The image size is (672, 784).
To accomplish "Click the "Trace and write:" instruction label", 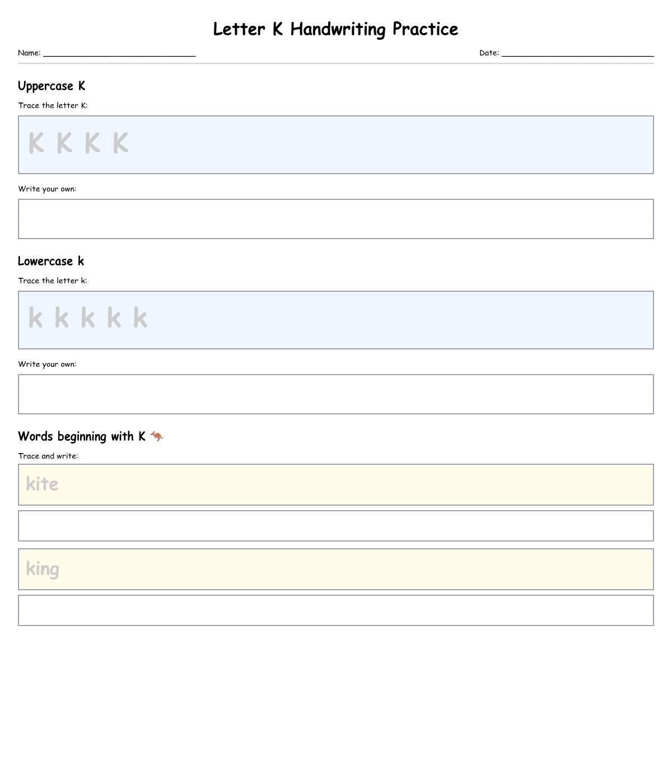I will click(x=48, y=456).
